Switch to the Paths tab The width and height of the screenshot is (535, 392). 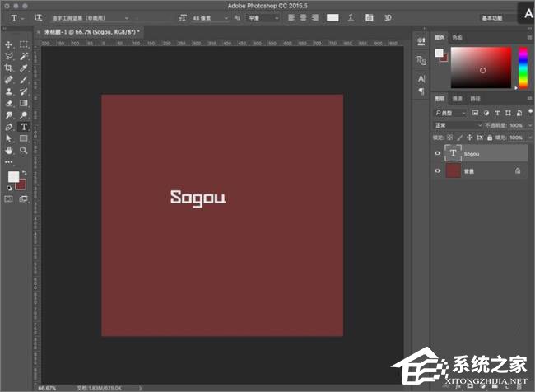pos(475,99)
